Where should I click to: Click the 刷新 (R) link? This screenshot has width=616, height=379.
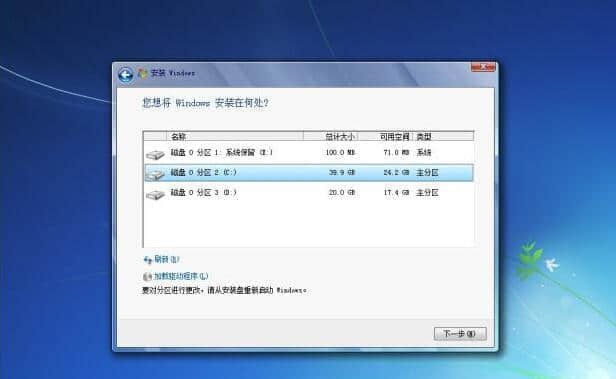pyautogui.click(x=167, y=259)
